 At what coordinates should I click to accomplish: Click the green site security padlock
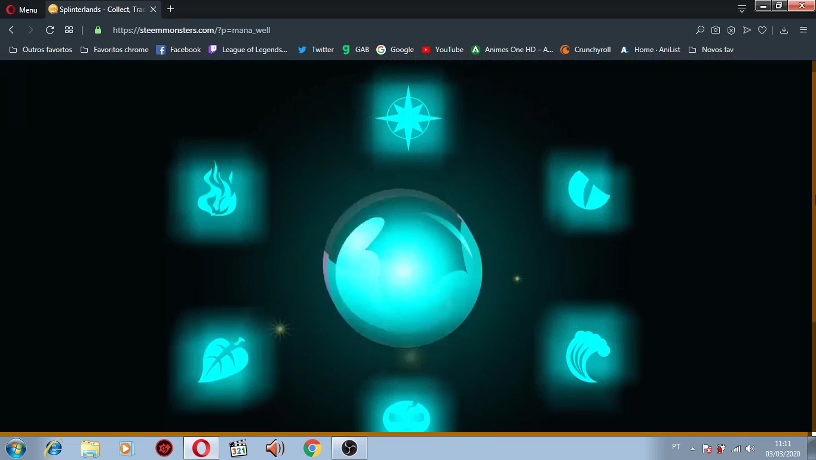[98, 30]
